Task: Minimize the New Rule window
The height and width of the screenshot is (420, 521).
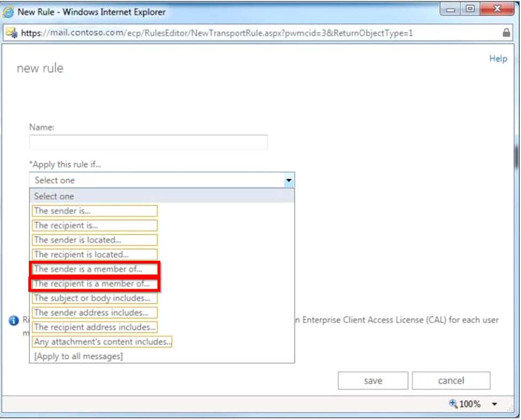Action: 450,9
